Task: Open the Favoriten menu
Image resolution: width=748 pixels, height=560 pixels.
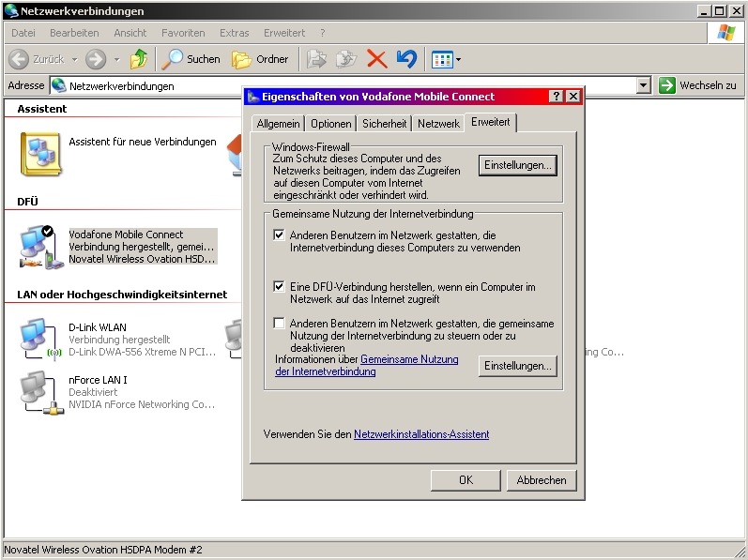Action: tap(183, 33)
